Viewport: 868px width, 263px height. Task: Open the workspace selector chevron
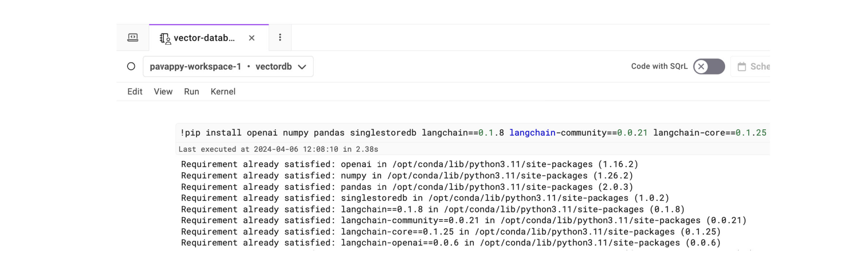point(302,66)
